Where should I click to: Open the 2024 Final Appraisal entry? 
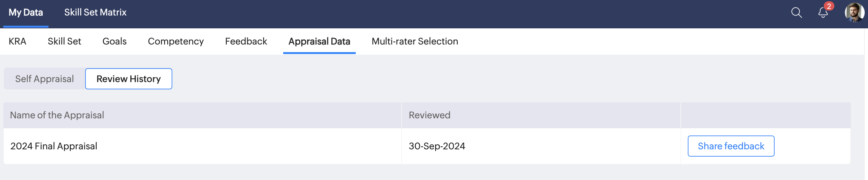54,146
